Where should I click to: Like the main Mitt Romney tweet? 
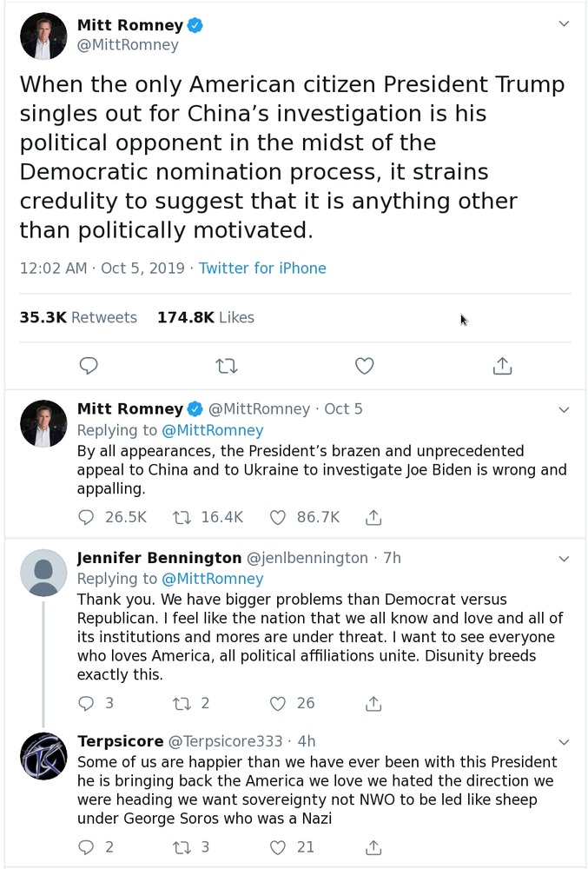[365, 366]
